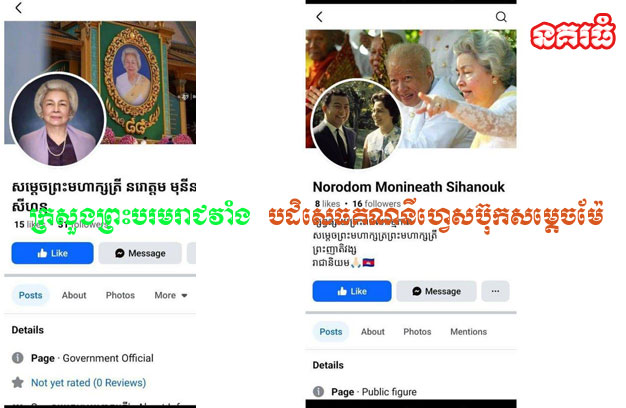View right page's round profile picture
The width and height of the screenshot is (626, 408).
(x=357, y=125)
